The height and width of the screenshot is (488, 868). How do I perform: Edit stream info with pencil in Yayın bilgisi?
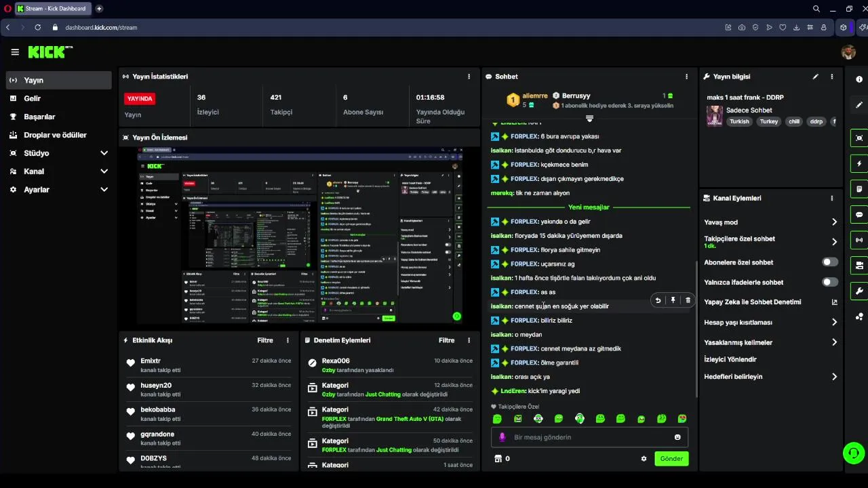(816, 77)
